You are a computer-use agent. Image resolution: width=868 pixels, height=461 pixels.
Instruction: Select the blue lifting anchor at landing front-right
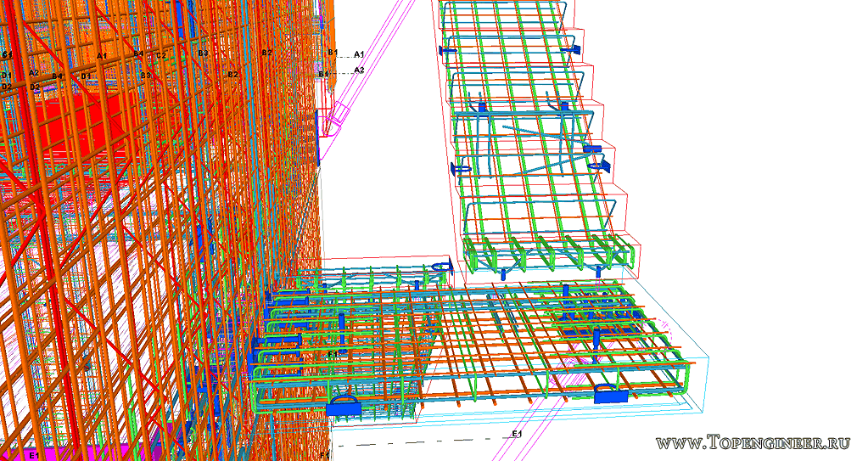point(610,394)
